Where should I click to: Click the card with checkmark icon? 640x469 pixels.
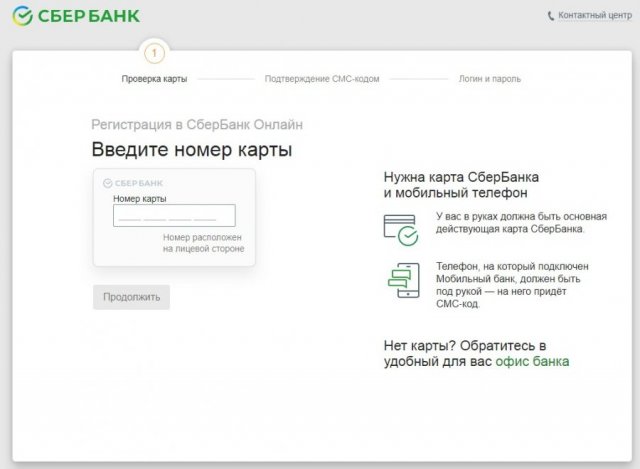point(401,230)
